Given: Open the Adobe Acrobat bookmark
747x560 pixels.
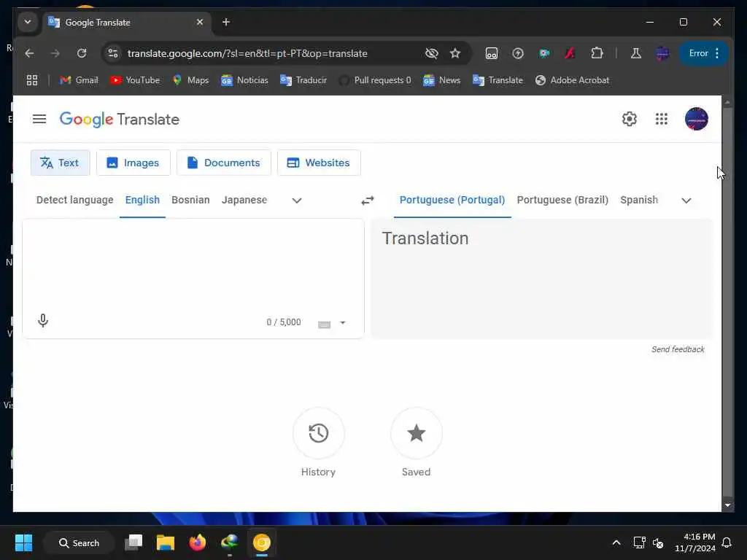Looking at the screenshot, I should point(572,80).
